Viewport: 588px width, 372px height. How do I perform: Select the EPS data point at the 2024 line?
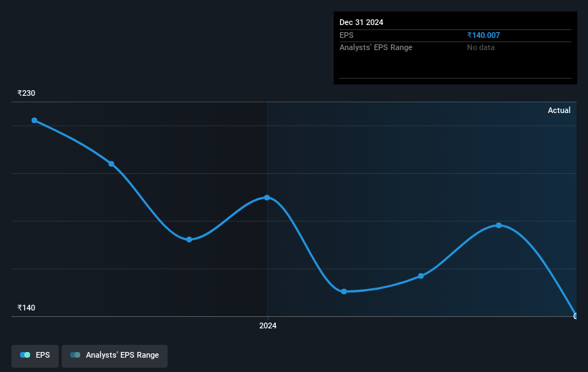coord(267,197)
